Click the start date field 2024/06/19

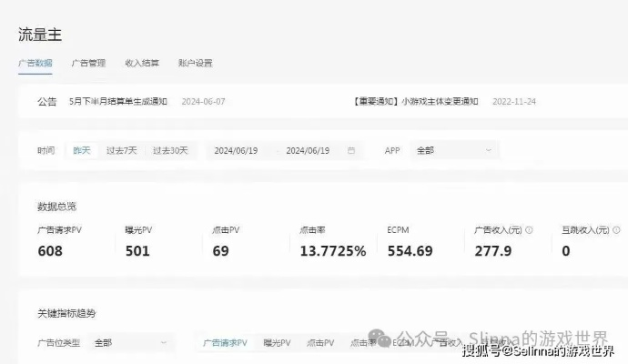[x=236, y=150]
